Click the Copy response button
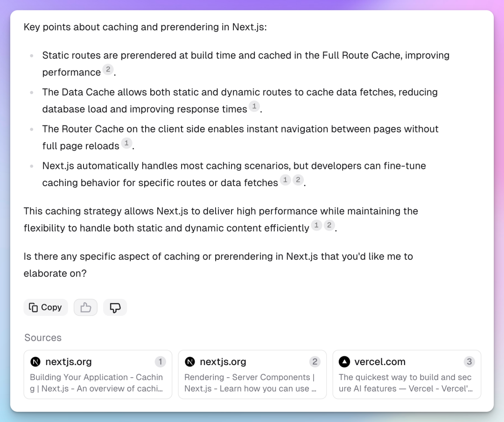Screen dimensions: 504x422 [45, 307]
